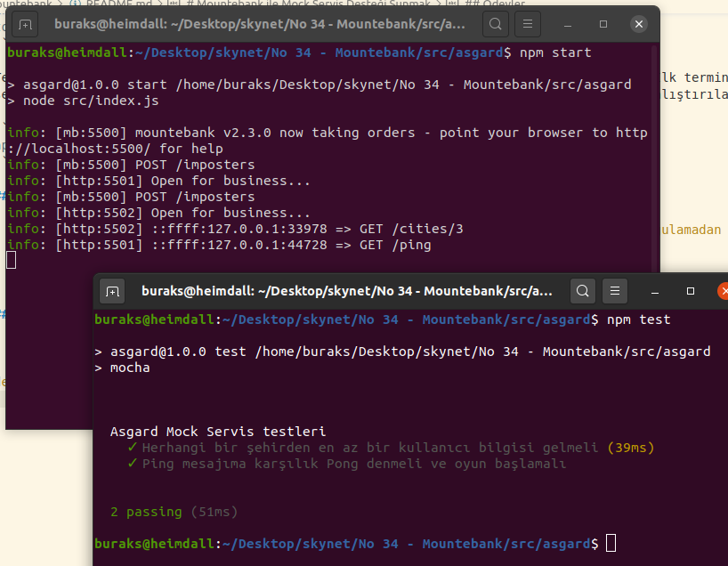
Task: Open search in the background terminal
Action: click(x=496, y=24)
